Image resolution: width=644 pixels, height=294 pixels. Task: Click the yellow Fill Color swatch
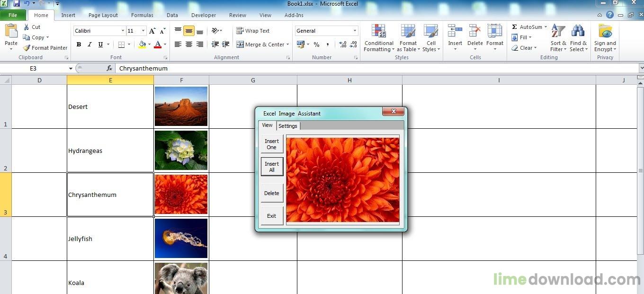(x=142, y=45)
